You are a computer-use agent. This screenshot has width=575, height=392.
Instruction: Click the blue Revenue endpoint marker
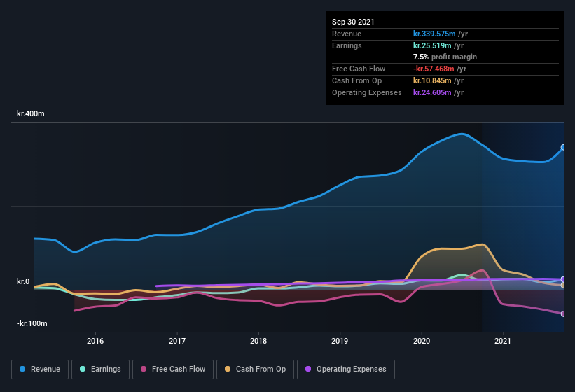(563, 147)
